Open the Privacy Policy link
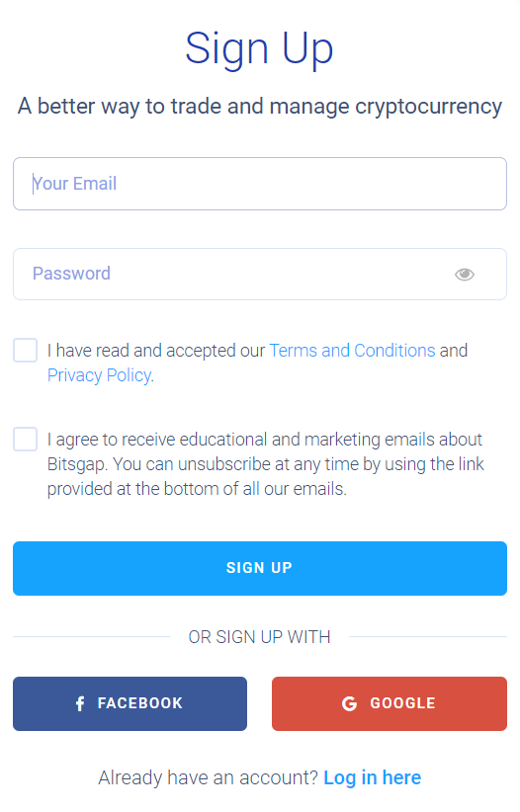Screen dimensions: 520x812 100,375
